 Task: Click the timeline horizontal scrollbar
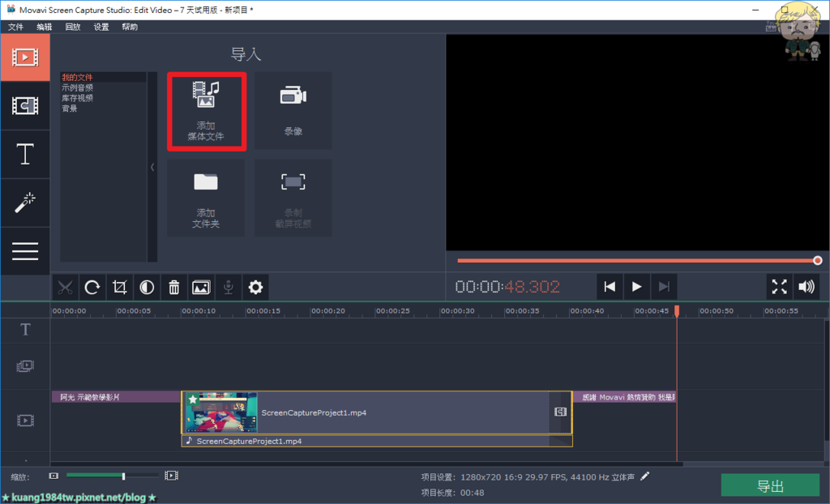366,463
